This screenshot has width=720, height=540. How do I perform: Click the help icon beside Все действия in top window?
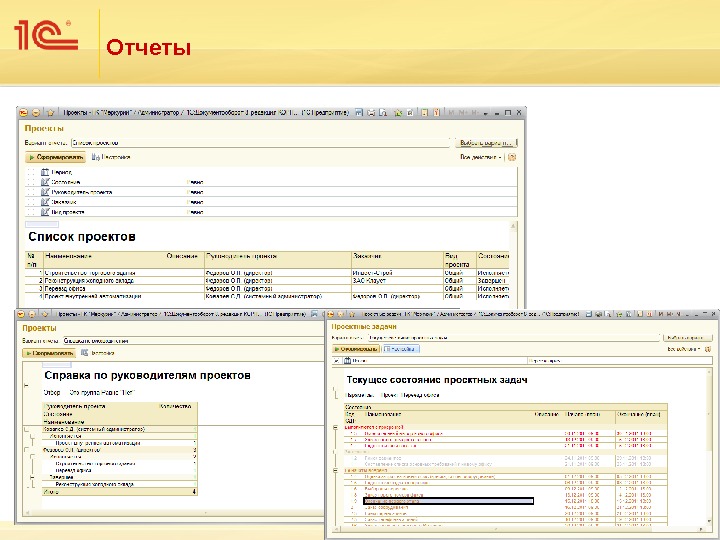click(x=513, y=157)
